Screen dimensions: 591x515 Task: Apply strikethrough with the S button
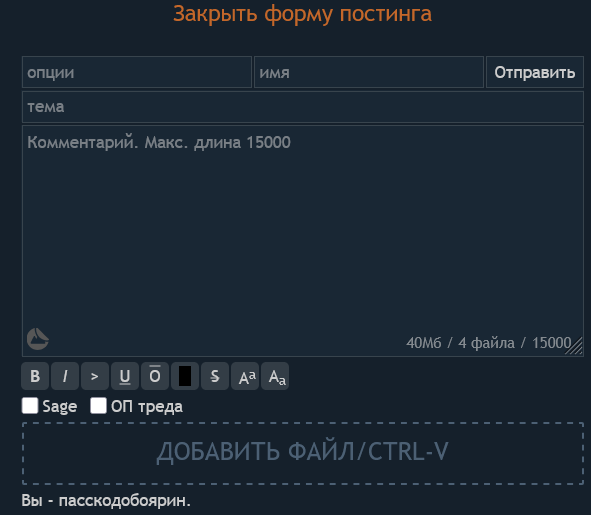tap(215, 376)
